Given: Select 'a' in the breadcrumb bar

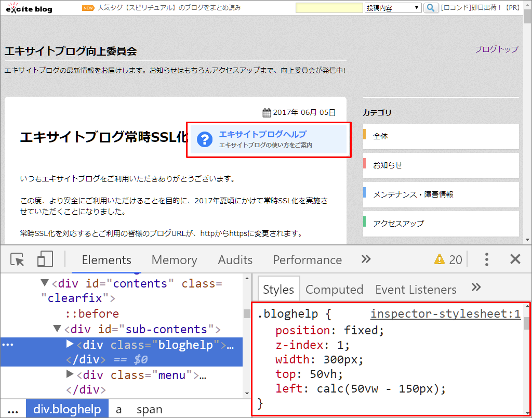Looking at the screenshot, I should click(x=118, y=410).
